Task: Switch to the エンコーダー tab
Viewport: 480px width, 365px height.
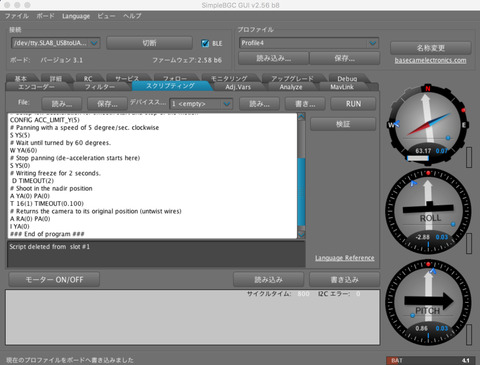Action: click(x=36, y=87)
